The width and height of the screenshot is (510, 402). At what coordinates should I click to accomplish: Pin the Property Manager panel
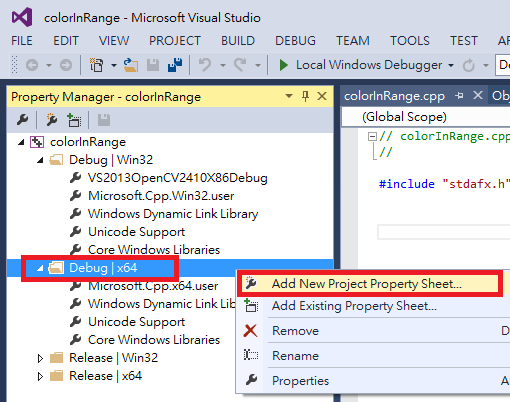[x=305, y=97]
